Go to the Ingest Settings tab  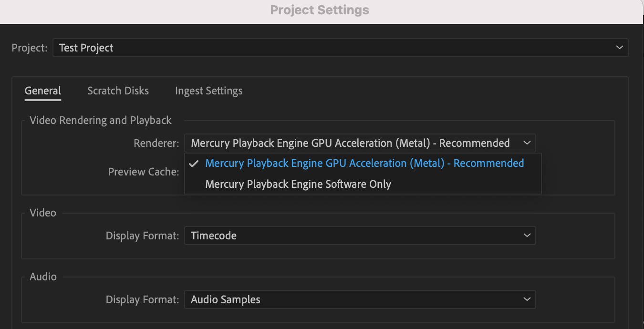(x=208, y=91)
